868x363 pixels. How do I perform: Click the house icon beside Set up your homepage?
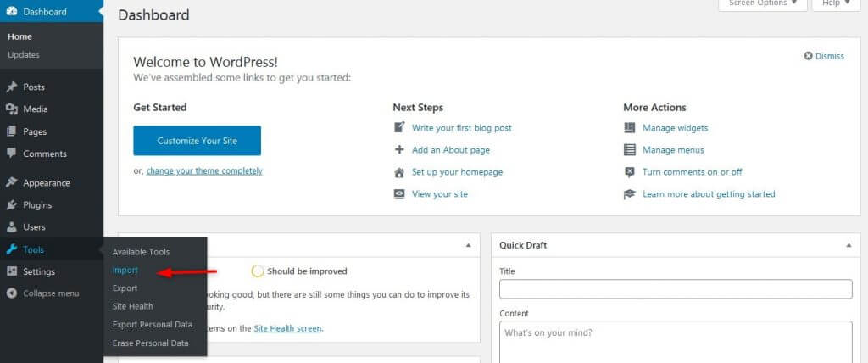click(399, 172)
